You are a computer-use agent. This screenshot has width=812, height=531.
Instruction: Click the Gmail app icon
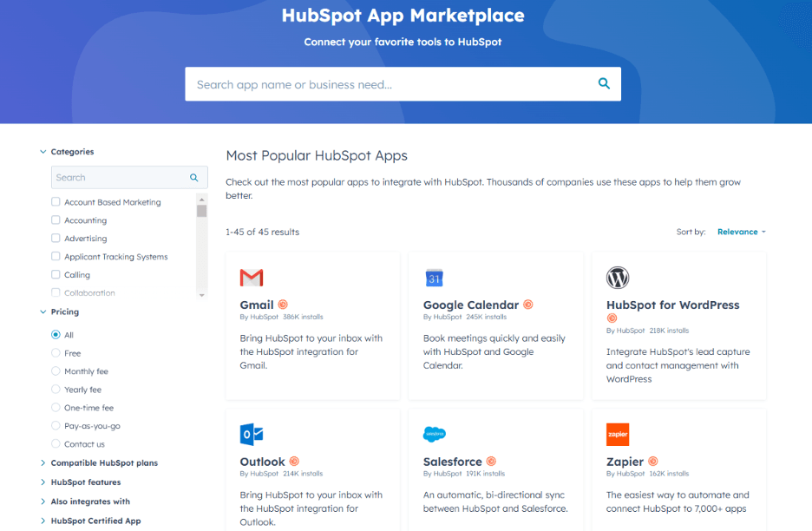pyautogui.click(x=252, y=277)
